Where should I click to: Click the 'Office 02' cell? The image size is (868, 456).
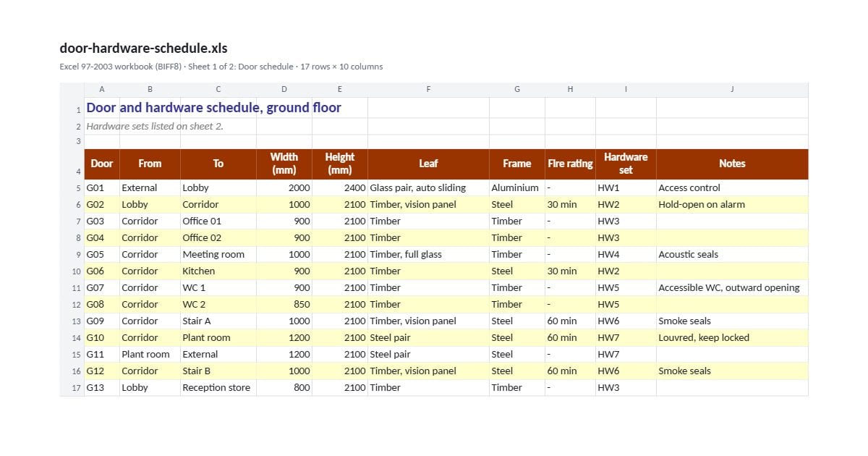[x=218, y=238]
